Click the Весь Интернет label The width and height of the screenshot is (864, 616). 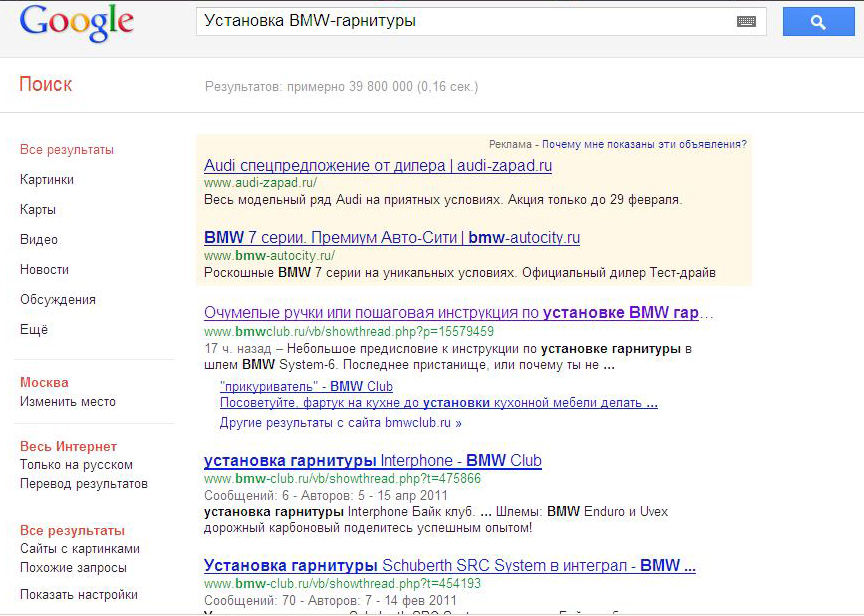point(68,446)
